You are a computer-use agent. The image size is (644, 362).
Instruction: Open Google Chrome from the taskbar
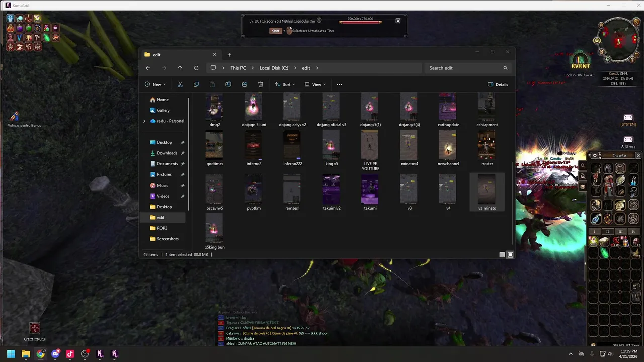[x=41, y=354]
